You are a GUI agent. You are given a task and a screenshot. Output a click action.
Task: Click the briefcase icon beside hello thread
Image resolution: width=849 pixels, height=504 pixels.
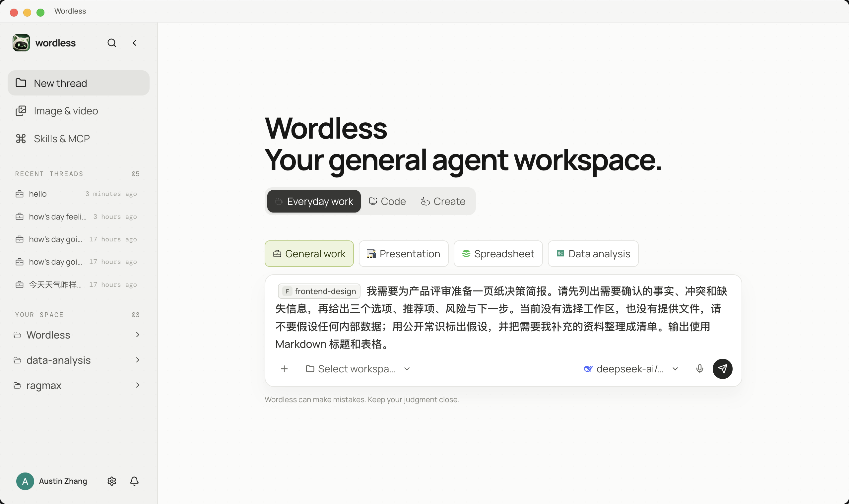point(20,194)
